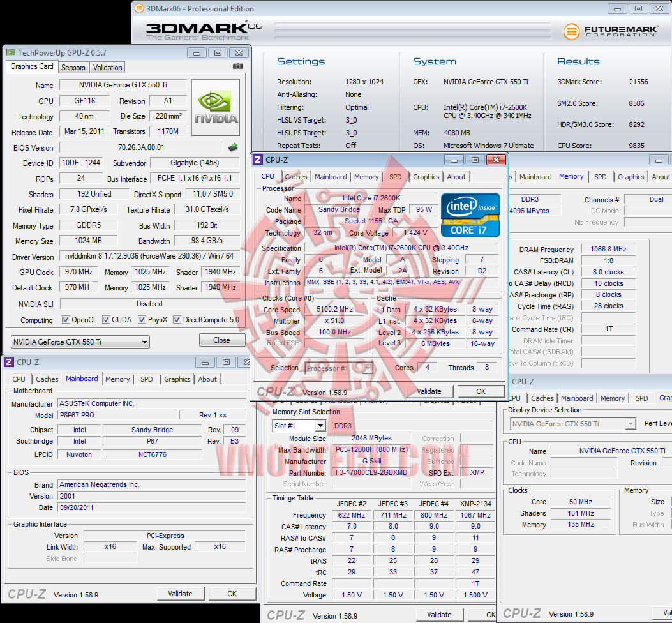Click the Mainboard CPU-Z window Z icon

(9, 363)
